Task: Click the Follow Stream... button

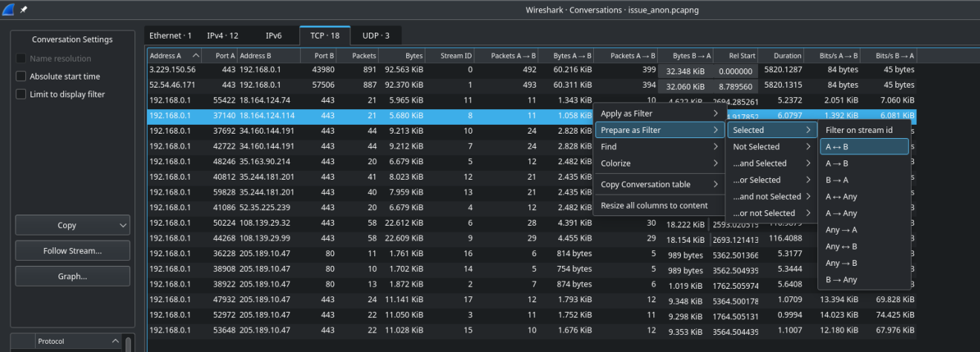Action: (73, 251)
